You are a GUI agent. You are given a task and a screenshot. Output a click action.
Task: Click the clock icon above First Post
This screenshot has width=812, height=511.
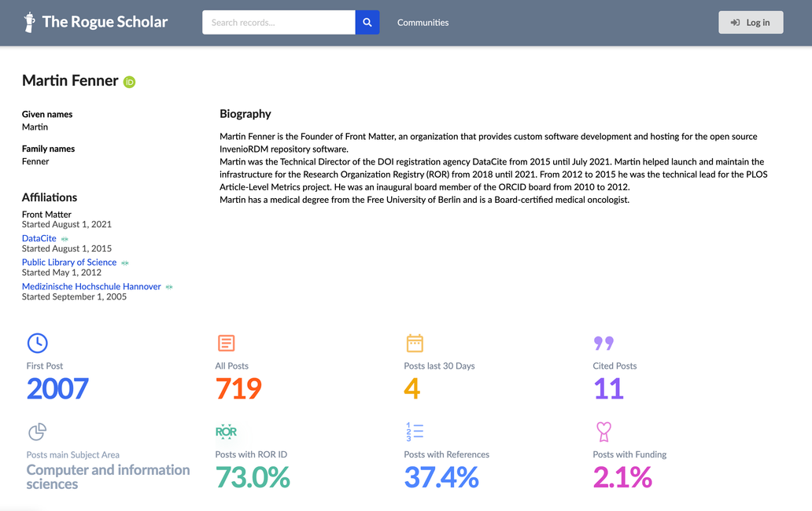(37, 343)
